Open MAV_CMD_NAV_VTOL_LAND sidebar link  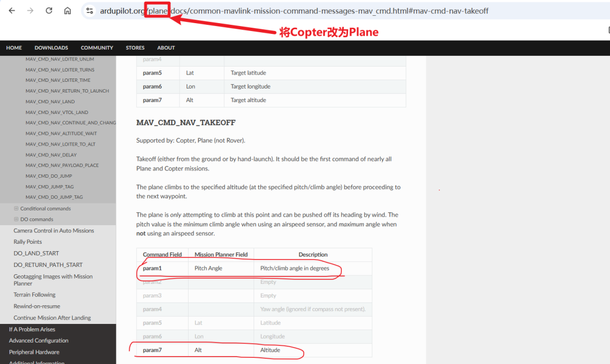[57, 112]
